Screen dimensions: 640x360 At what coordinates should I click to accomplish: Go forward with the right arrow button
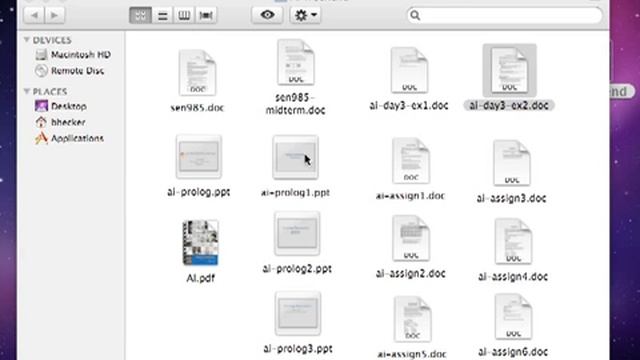click(54, 16)
